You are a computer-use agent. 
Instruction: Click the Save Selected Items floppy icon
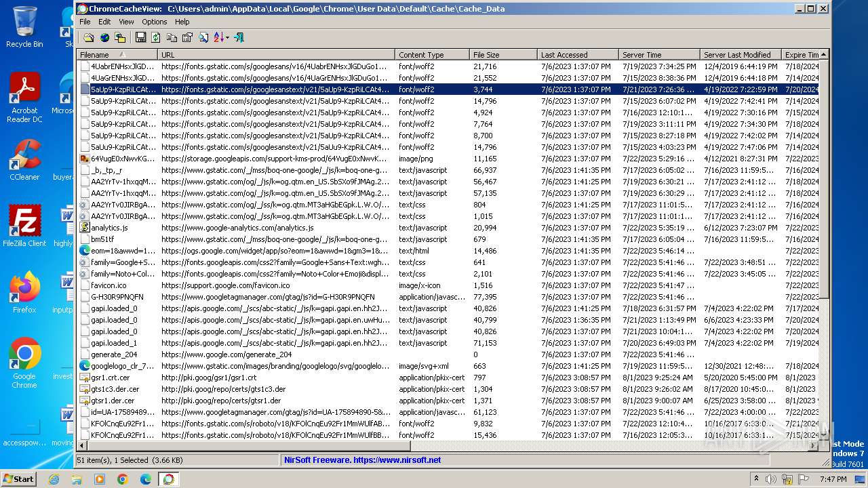tap(140, 38)
